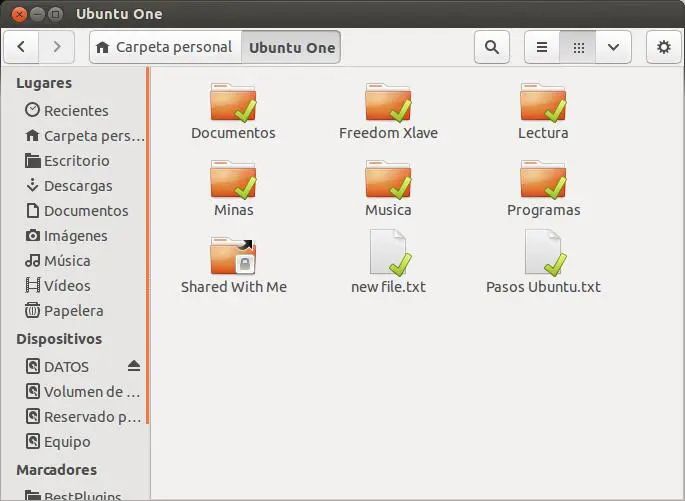Select the Minas folder icon
This screenshot has height=501, width=685.
[233, 180]
